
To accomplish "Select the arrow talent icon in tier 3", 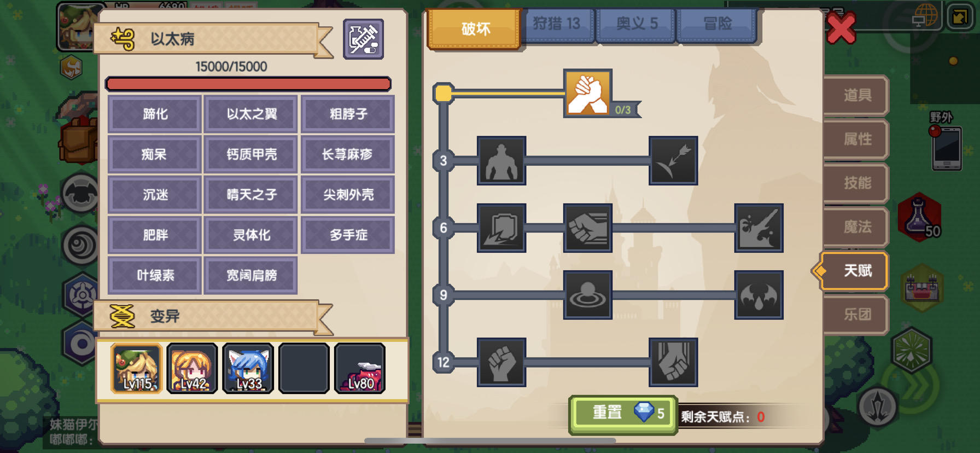I will coord(673,161).
